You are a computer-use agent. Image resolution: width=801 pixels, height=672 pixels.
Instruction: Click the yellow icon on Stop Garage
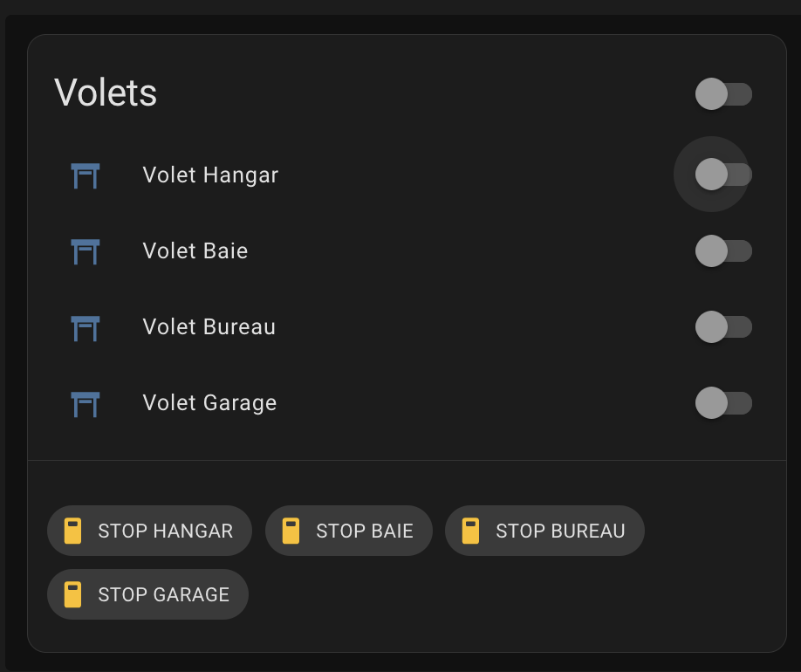pyautogui.click(x=72, y=594)
